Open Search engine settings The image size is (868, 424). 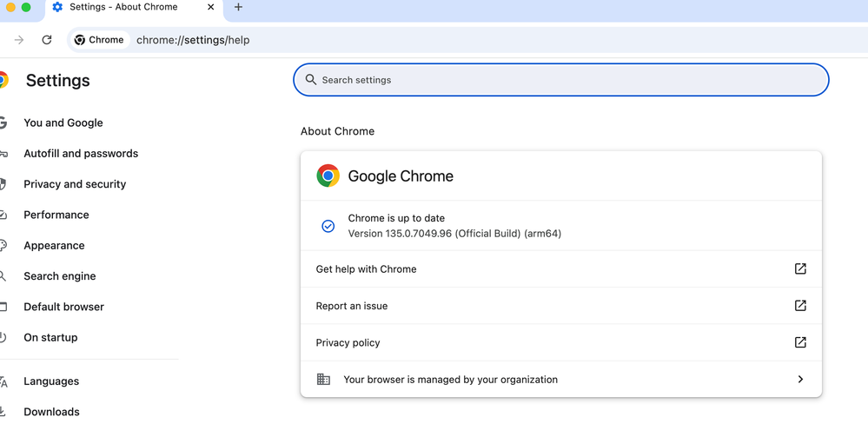(x=59, y=276)
